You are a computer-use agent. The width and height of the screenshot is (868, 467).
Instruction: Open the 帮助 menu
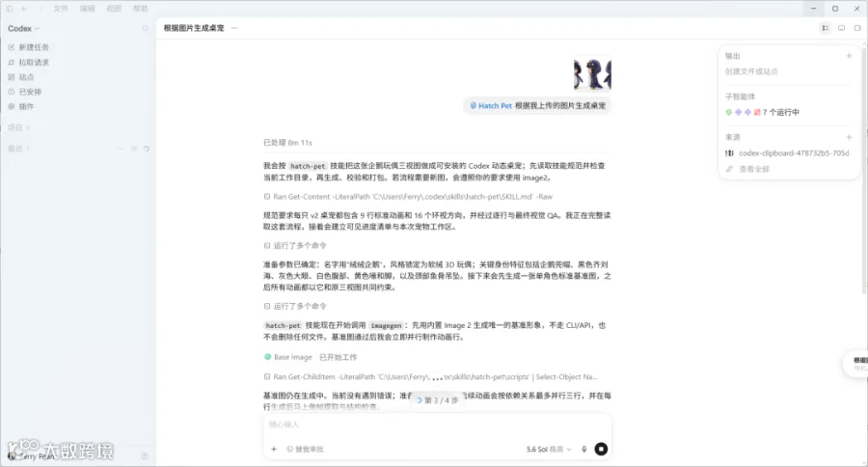(141, 9)
